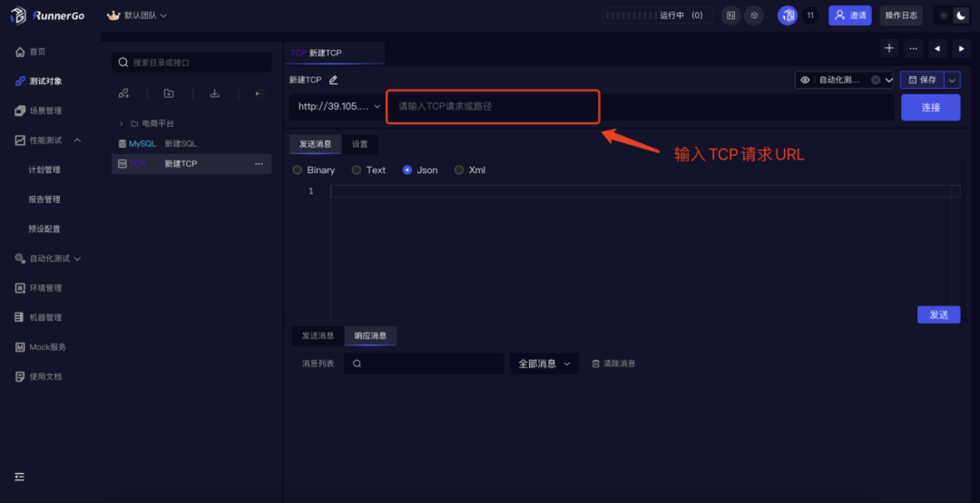
Task: Open 预设配置 in the sidebar
Action: [x=44, y=229]
